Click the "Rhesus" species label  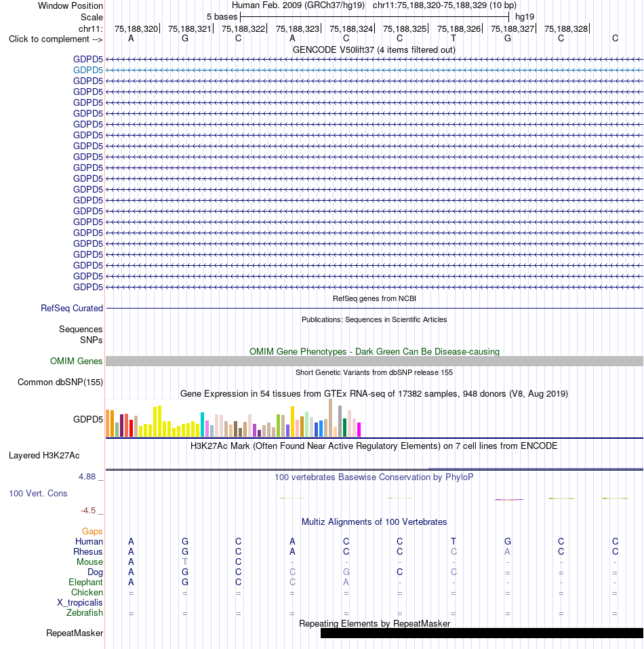[88, 552]
